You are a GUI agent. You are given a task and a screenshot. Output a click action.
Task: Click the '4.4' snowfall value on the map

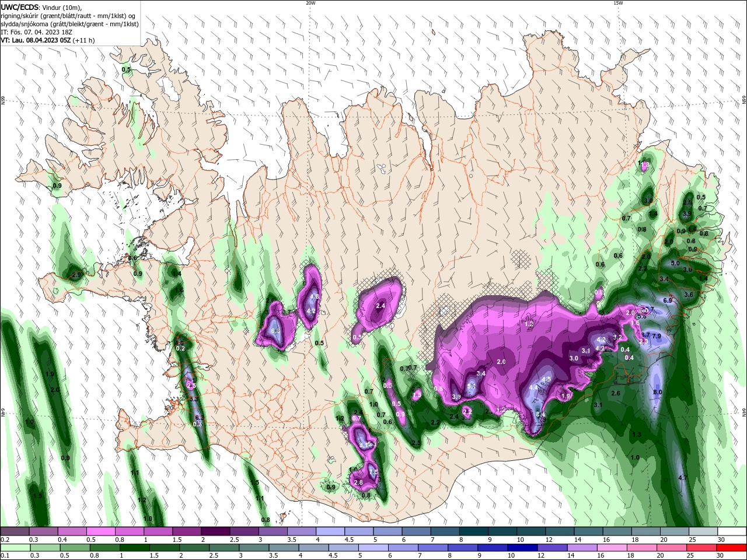[x=533, y=387]
